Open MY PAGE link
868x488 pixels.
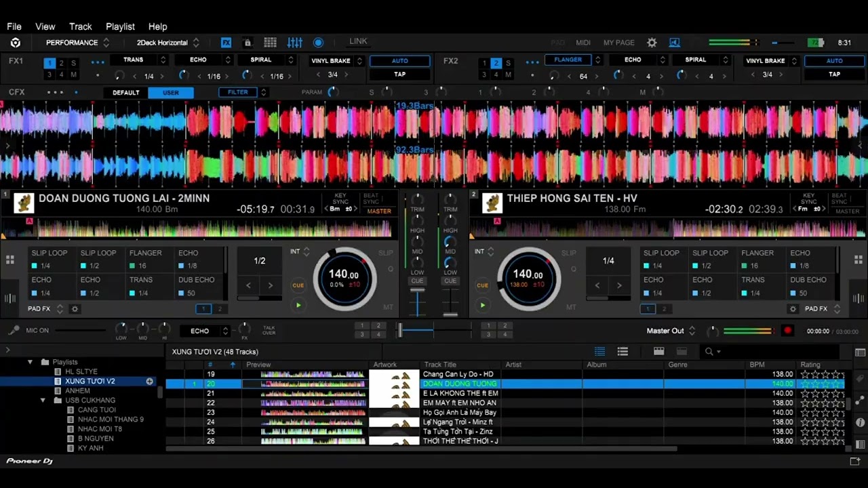pyautogui.click(x=618, y=43)
